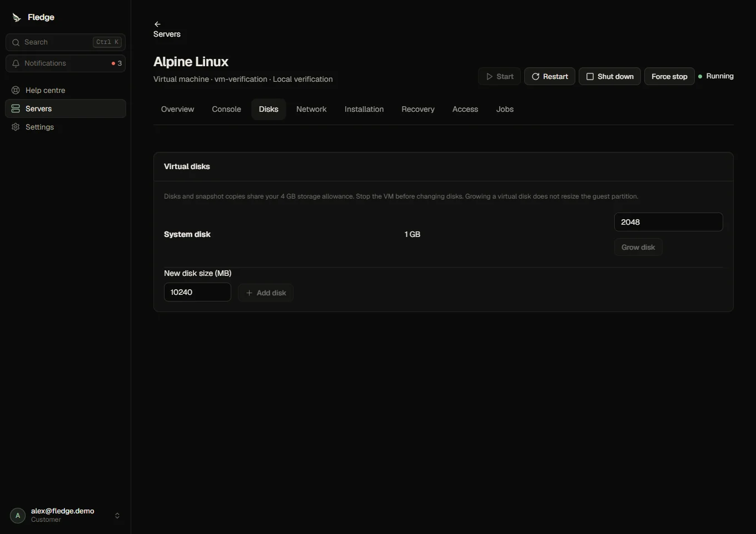Click the 'Alpine Linux' title

(x=191, y=62)
